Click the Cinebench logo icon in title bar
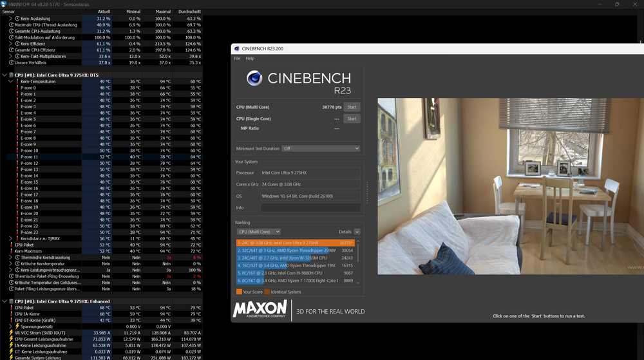This screenshot has height=360, width=644. pos(236,48)
